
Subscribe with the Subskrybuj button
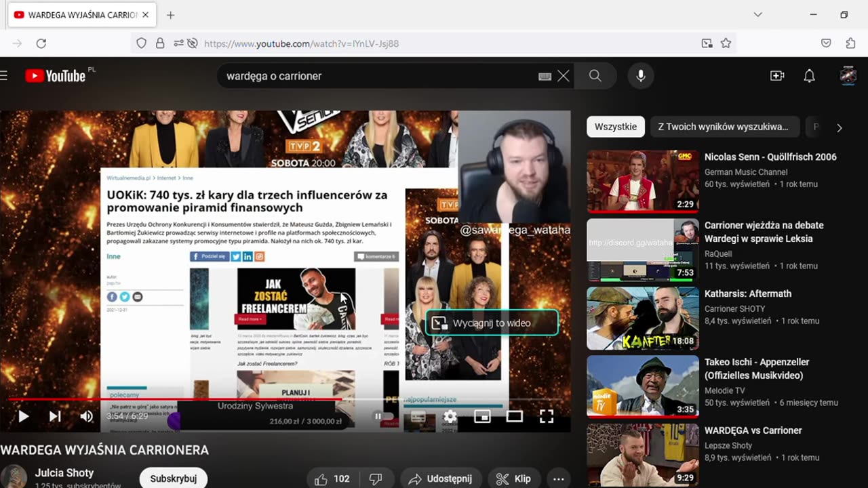[x=174, y=479]
